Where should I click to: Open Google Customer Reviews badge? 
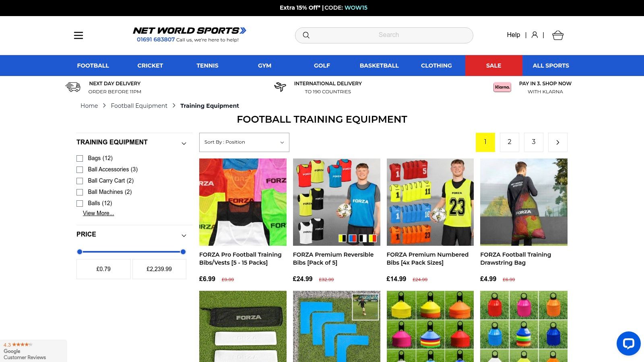click(33, 351)
